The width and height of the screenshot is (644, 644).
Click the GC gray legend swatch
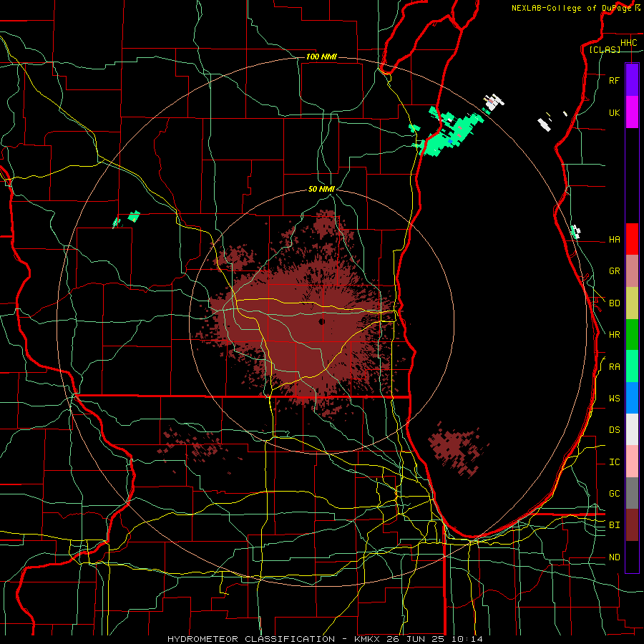[632, 493]
